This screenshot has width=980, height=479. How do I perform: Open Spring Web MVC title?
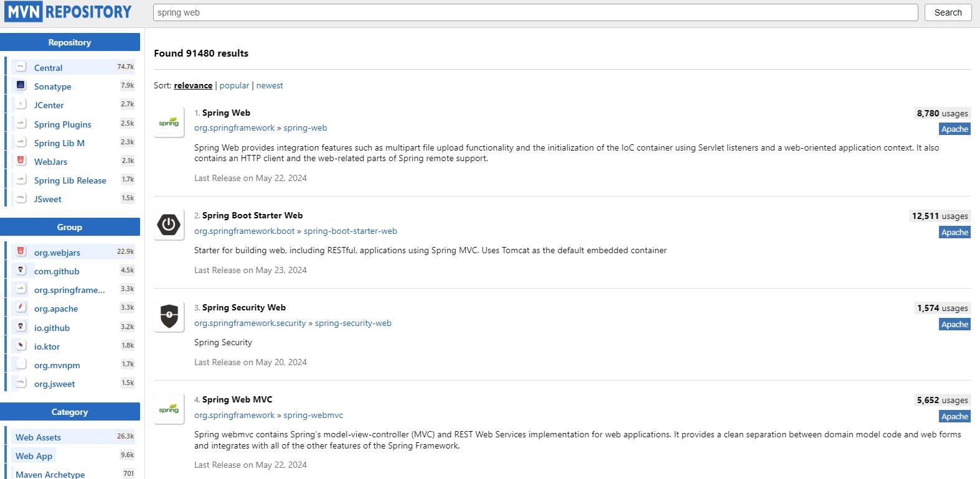(237, 399)
